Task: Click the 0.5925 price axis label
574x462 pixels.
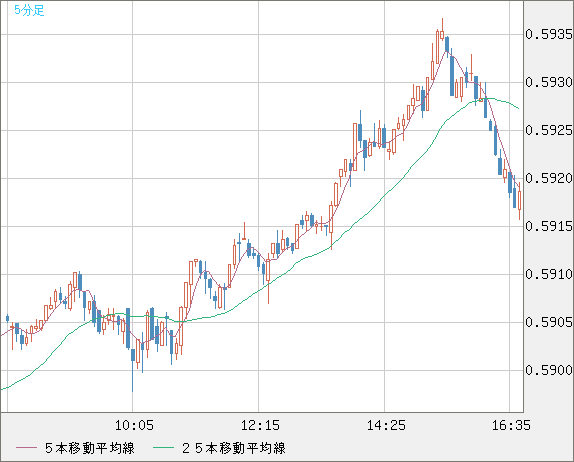Action: (549, 130)
